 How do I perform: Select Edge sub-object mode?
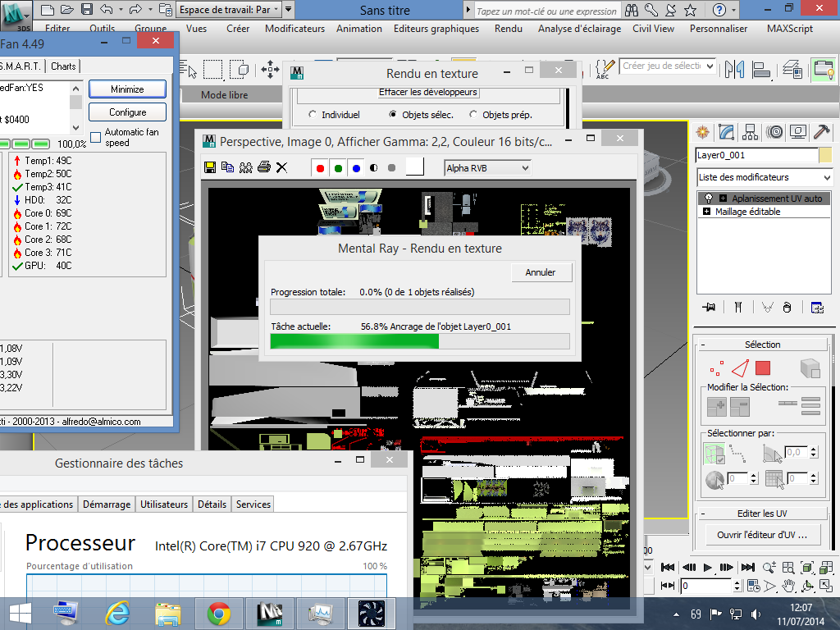tap(740, 368)
